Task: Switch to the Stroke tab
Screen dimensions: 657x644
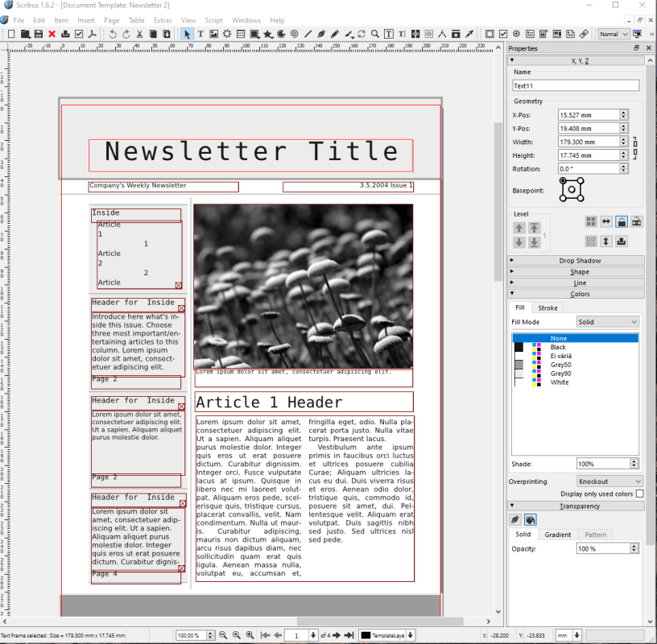Action: [547, 308]
